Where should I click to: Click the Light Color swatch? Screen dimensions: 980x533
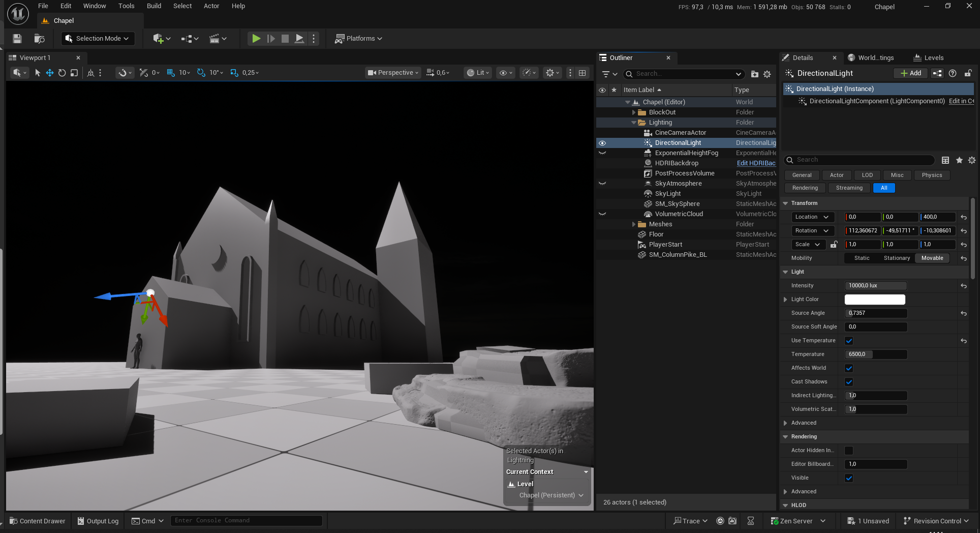pos(875,300)
